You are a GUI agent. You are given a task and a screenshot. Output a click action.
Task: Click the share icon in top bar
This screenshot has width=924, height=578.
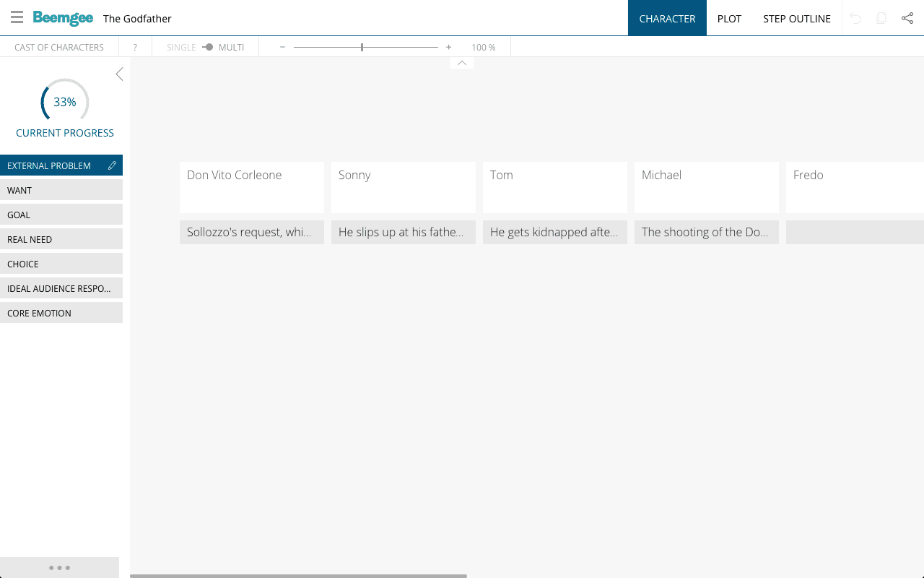tap(907, 17)
